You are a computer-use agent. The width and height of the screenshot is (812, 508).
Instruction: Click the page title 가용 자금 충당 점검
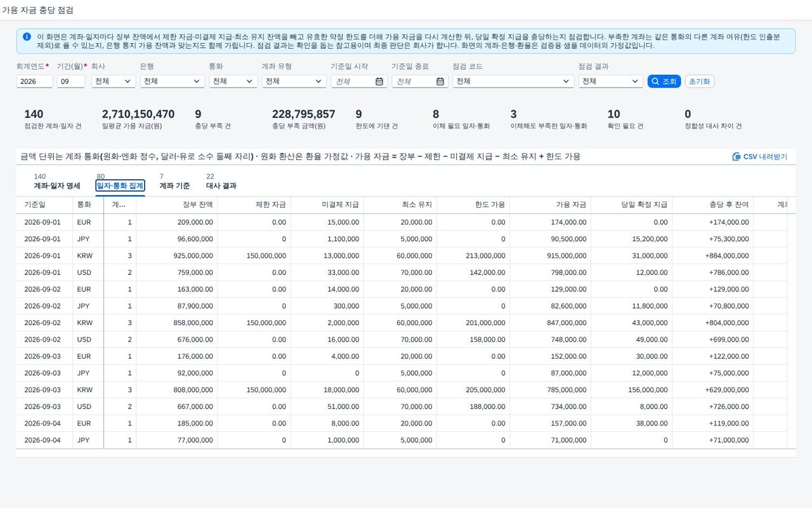pos(37,10)
